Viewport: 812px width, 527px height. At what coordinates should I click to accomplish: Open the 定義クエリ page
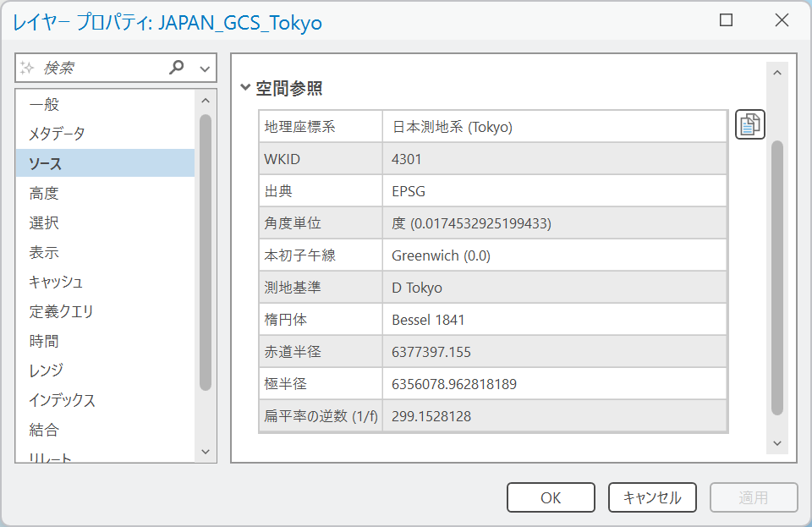click(61, 311)
